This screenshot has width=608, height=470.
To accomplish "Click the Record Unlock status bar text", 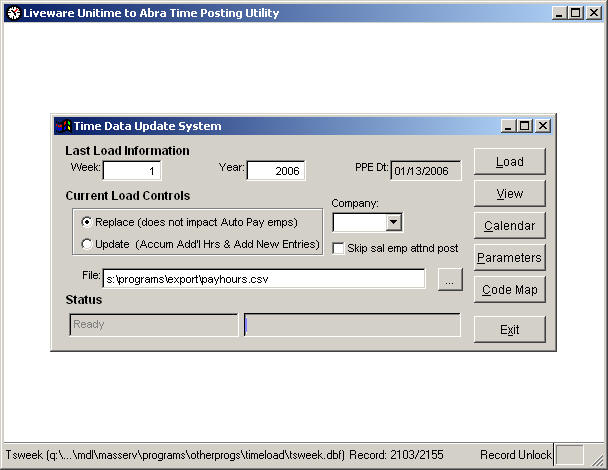I will 516,454.
